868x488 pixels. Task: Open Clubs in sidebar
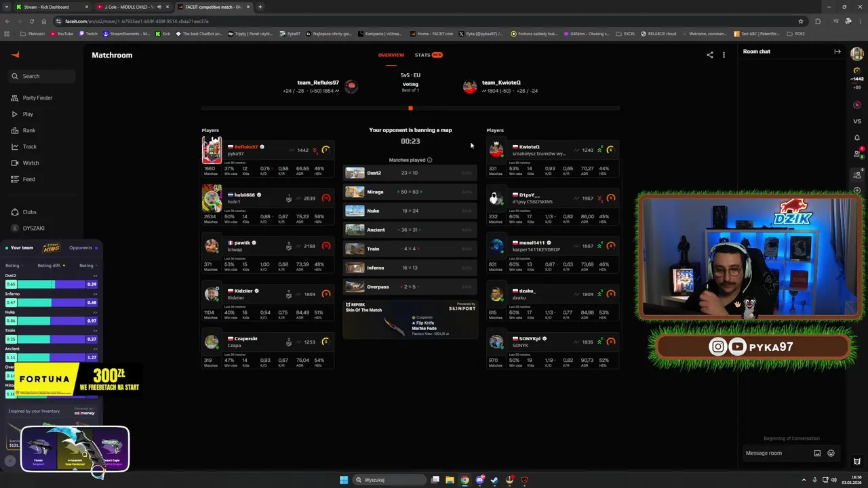click(x=24, y=211)
